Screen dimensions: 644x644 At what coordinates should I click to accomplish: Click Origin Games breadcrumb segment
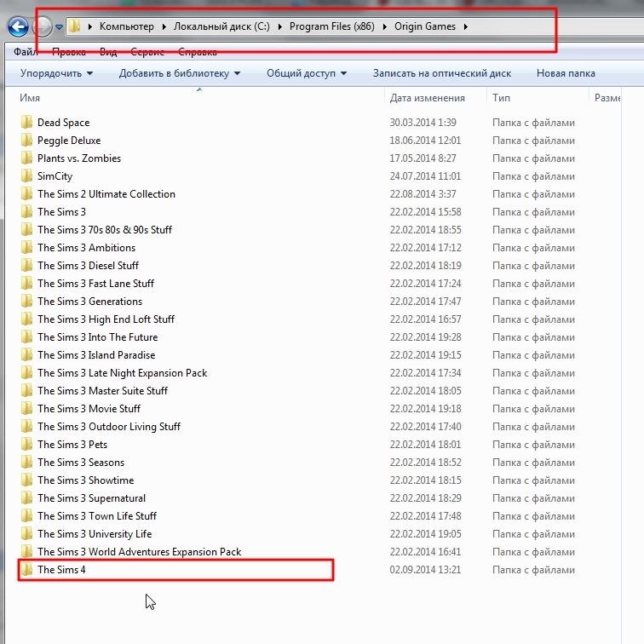click(x=425, y=26)
